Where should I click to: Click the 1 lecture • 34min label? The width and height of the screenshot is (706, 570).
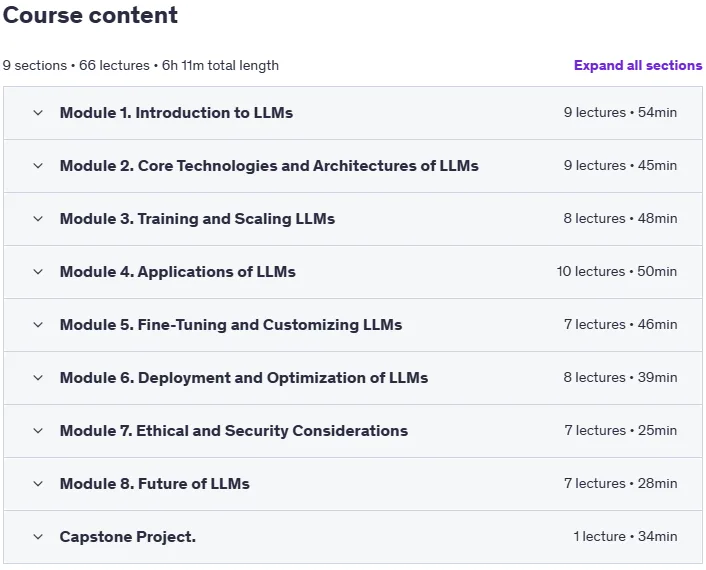click(x=625, y=536)
